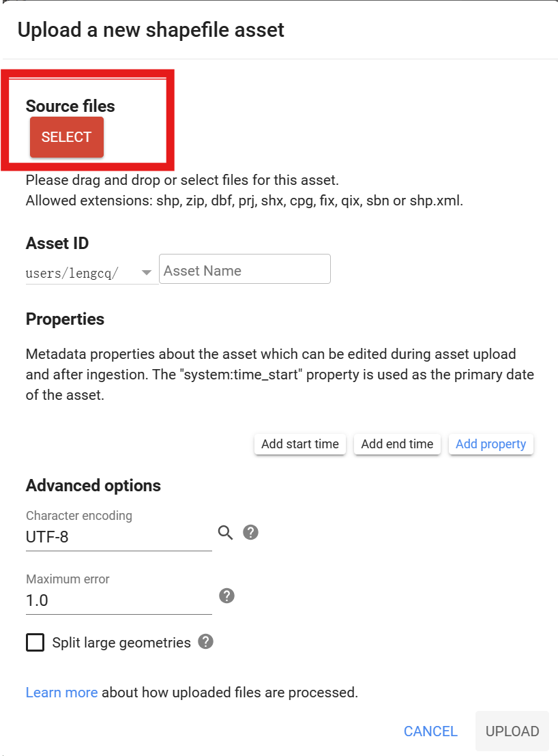The image size is (558, 756).
Task: Open the users/lengcq/ asset folder dropdown arrow
Action: pos(147,273)
